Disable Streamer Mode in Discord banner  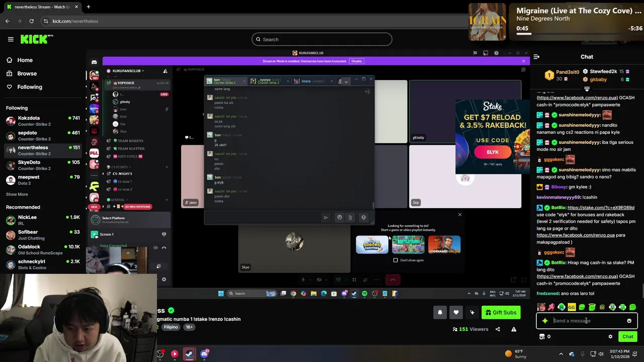357,61
